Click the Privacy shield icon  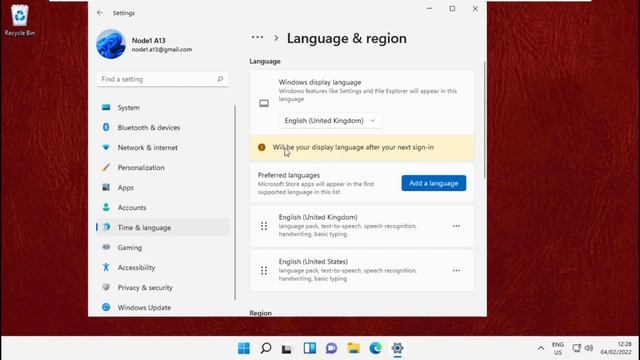coord(106,287)
